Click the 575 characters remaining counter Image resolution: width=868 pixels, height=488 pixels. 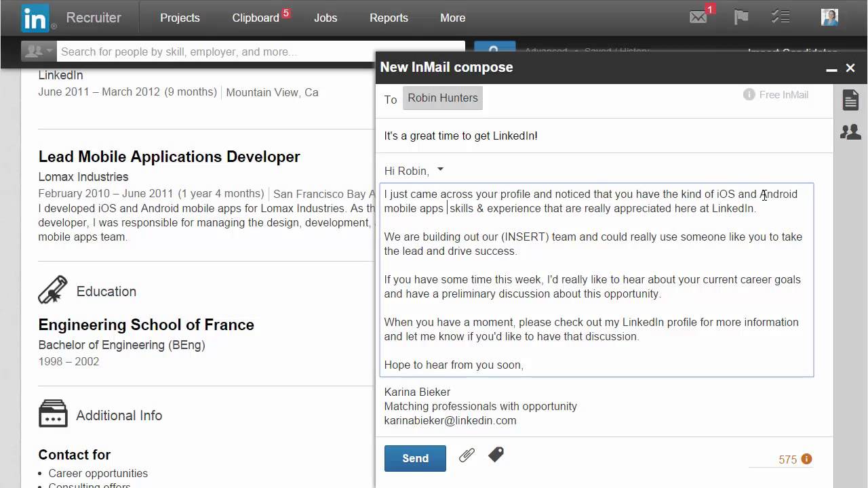(x=787, y=460)
